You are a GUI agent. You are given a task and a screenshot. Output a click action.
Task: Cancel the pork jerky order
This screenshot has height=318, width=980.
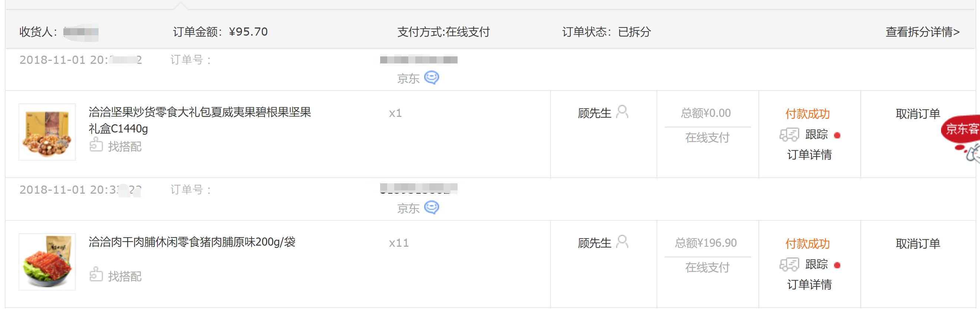click(918, 243)
